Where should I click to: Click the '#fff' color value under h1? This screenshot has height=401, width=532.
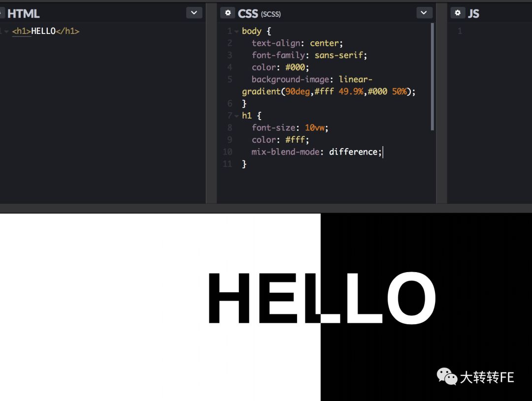click(x=295, y=140)
